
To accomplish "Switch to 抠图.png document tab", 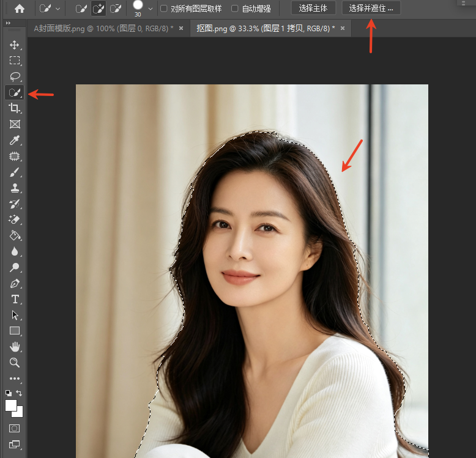I will 266,29.
